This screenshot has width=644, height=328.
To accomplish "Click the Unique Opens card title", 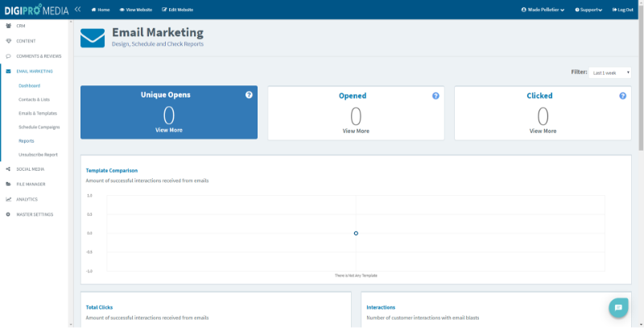I will tap(166, 95).
